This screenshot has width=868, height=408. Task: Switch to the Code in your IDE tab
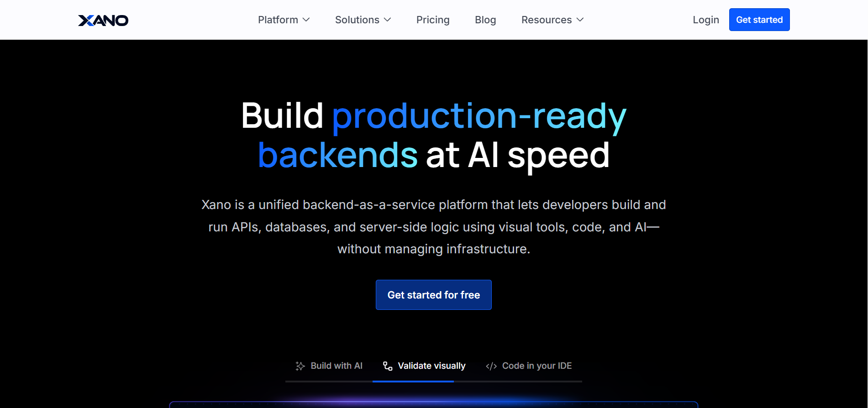point(537,366)
